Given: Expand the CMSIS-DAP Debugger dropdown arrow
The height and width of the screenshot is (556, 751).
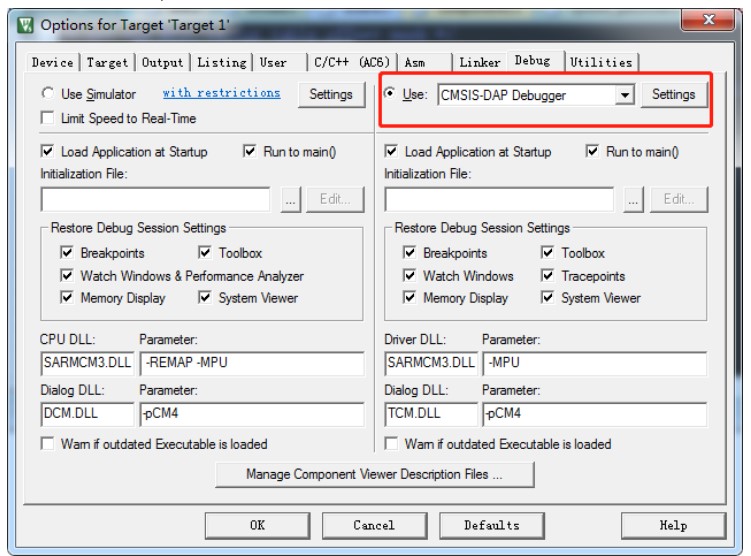Looking at the screenshot, I should 625,95.
